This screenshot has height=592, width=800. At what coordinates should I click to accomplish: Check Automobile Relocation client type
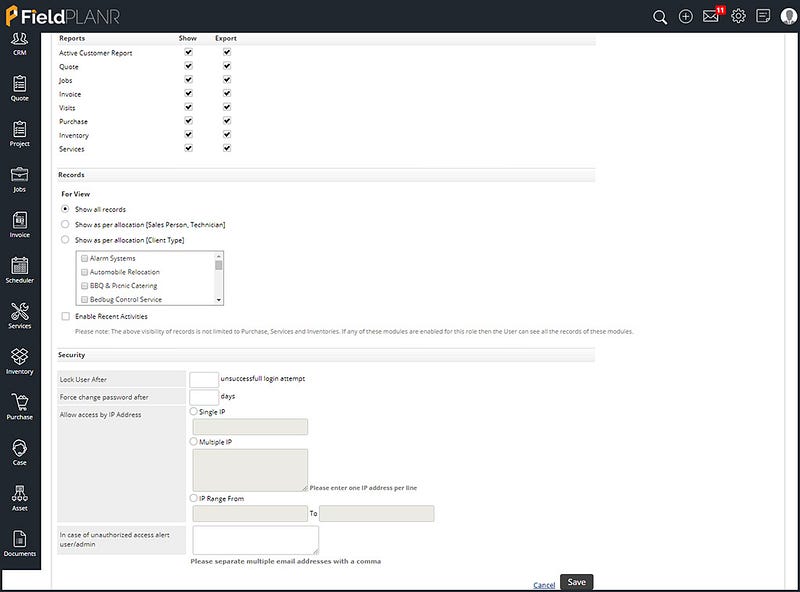click(x=85, y=273)
